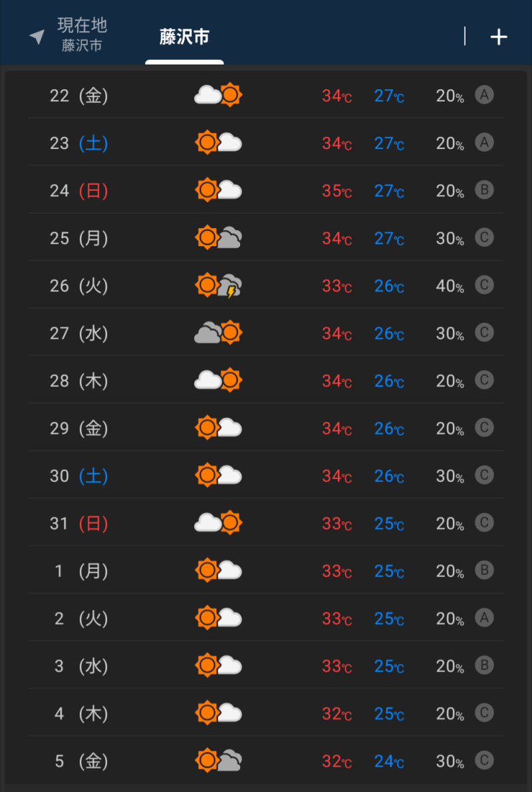The image size is (532, 792).
Task: Click reliability badge A for 22 (金)
Action: tap(484, 95)
